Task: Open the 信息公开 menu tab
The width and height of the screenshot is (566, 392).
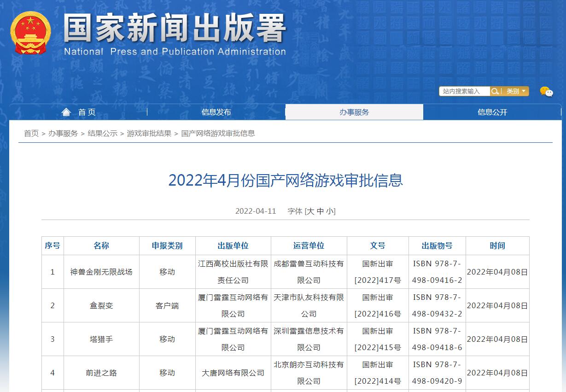Action: [492, 112]
